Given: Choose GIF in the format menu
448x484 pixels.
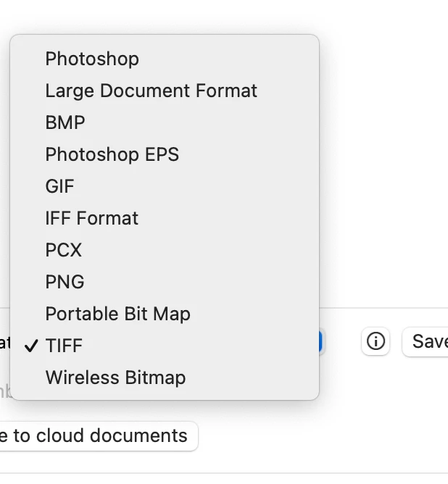Looking at the screenshot, I should [x=59, y=186].
